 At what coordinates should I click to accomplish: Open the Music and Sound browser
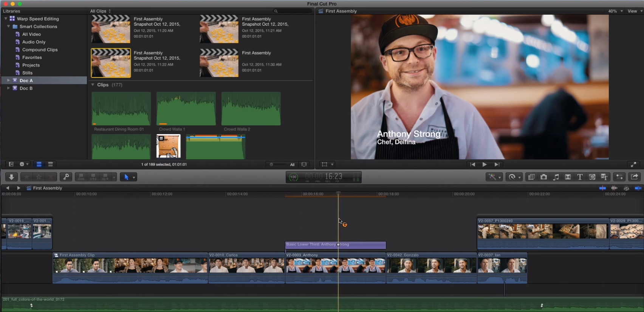[x=556, y=177]
